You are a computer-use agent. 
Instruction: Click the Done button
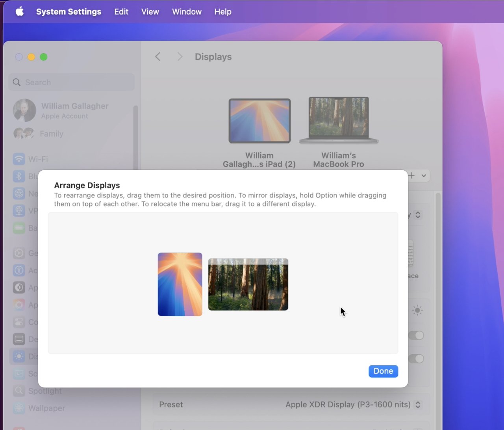coord(383,371)
